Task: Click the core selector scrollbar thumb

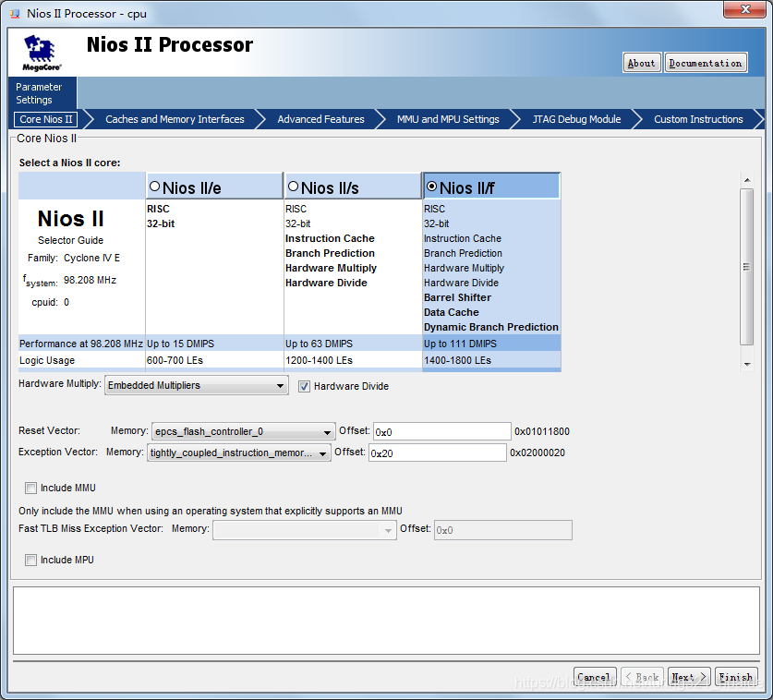Action: [747, 267]
